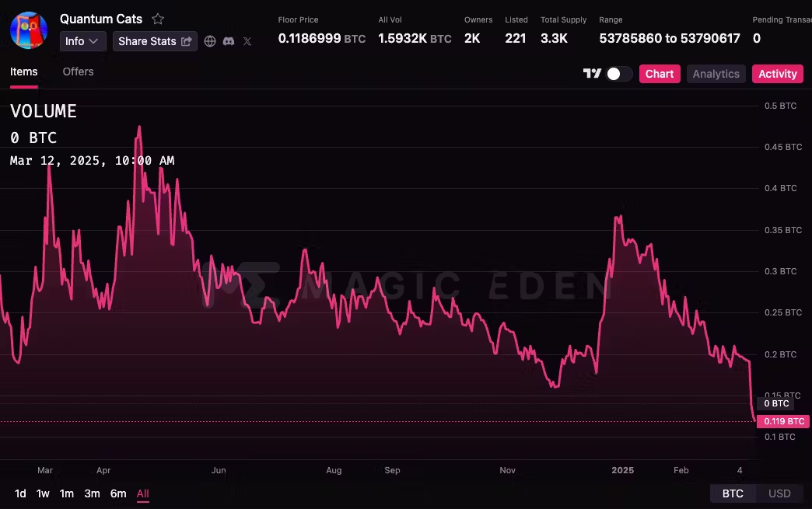Screen dimensions: 812x509
Task: Select the 1m time range
Action: (67, 494)
